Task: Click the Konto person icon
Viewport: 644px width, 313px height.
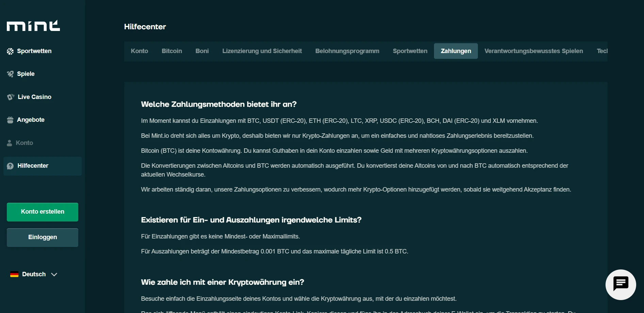Action: click(10, 143)
